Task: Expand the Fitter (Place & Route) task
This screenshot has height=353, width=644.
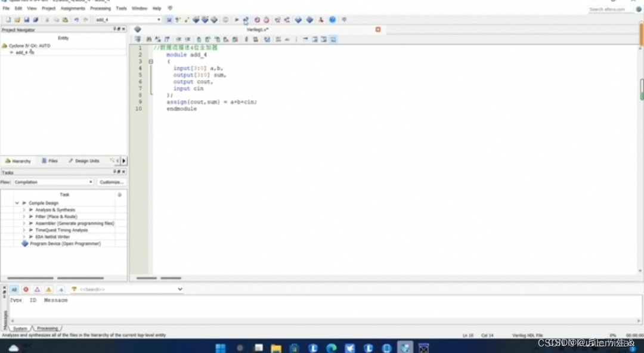Action: (x=24, y=216)
